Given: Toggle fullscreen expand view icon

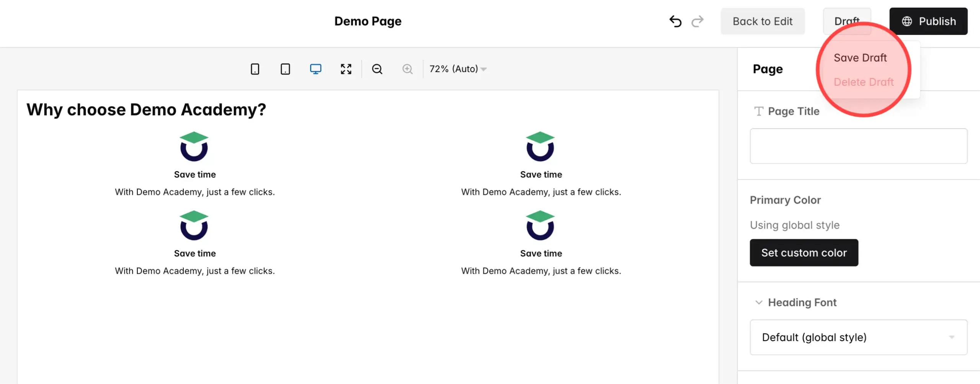Looking at the screenshot, I should [x=346, y=69].
